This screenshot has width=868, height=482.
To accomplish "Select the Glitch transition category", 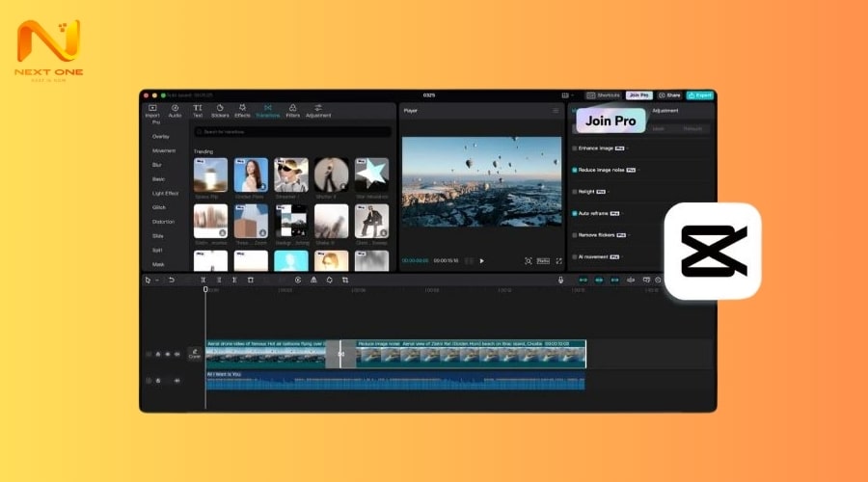I will [159, 207].
